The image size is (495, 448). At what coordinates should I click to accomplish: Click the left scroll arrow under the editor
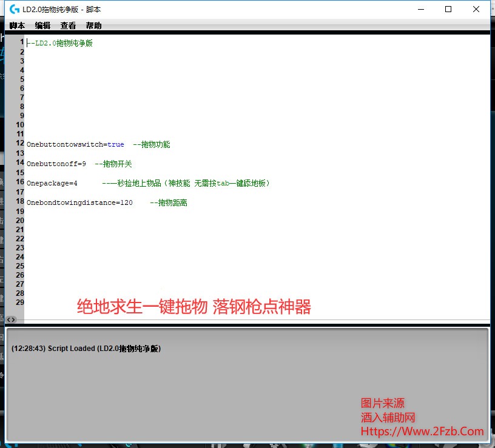(9, 319)
